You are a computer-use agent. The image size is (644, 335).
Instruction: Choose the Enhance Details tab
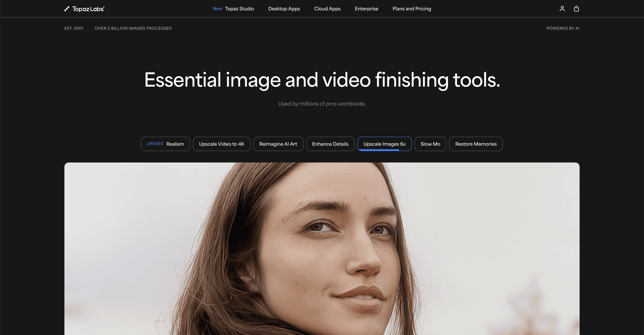coord(330,144)
